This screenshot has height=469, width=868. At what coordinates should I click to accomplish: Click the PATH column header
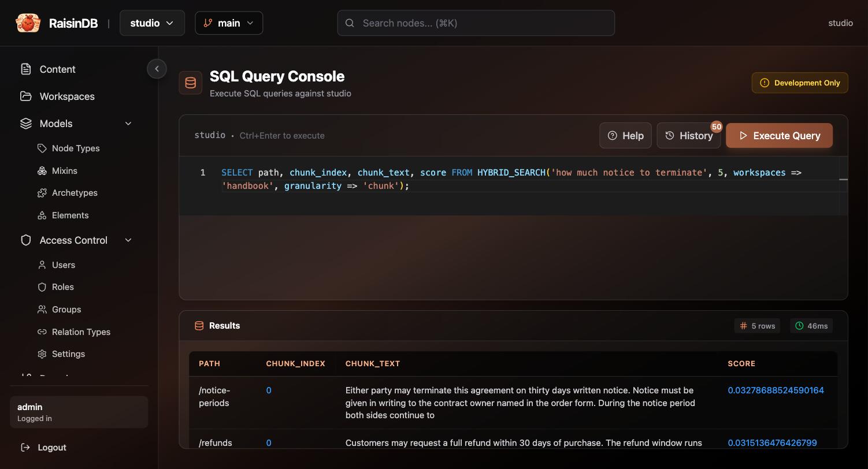(x=209, y=364)
